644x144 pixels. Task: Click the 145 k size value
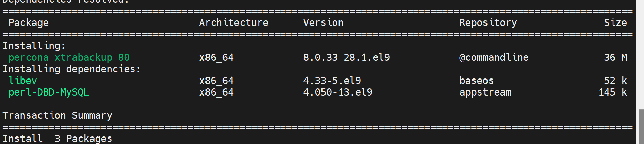click(x=612, y=92)
